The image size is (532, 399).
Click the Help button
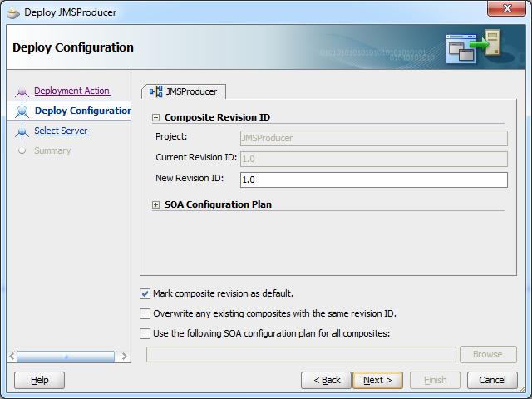tap(39, 380)
